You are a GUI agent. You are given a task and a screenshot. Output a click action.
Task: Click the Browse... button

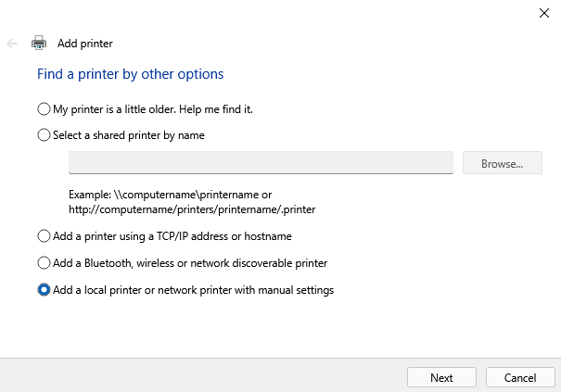tap(503, 163)
